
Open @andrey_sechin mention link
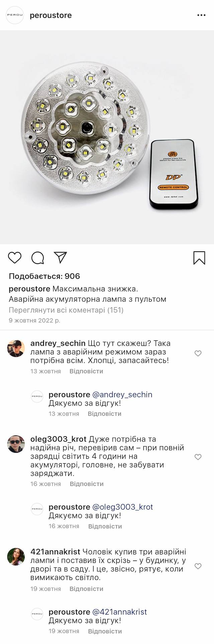click(x=122, y=395)
